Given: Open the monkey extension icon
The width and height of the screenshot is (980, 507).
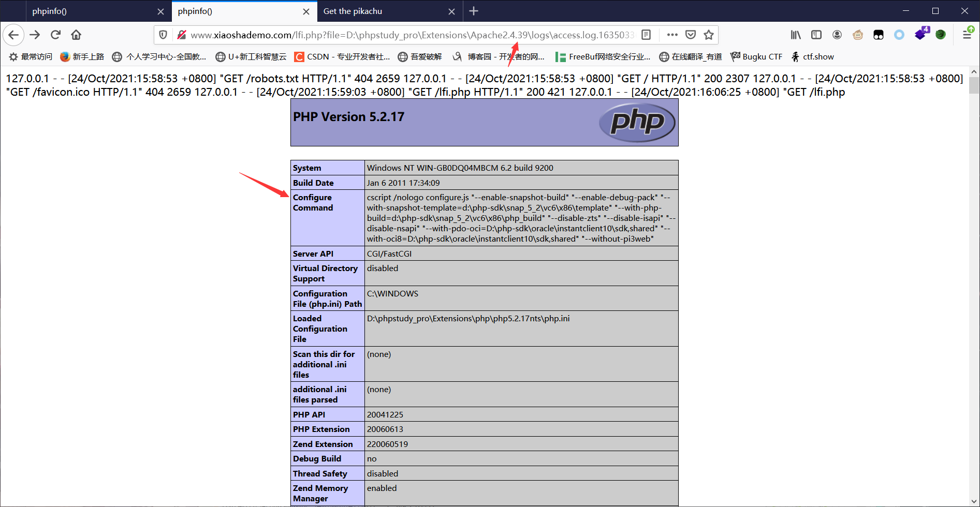Looking at the screenshot, I should (x=858, y=35).
